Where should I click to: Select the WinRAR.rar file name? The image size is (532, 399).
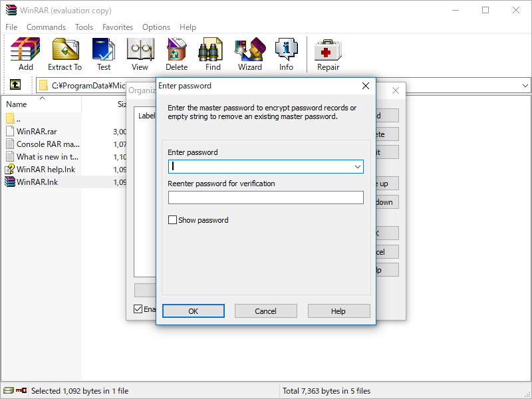pyautogui.click(x=37, y=131)
